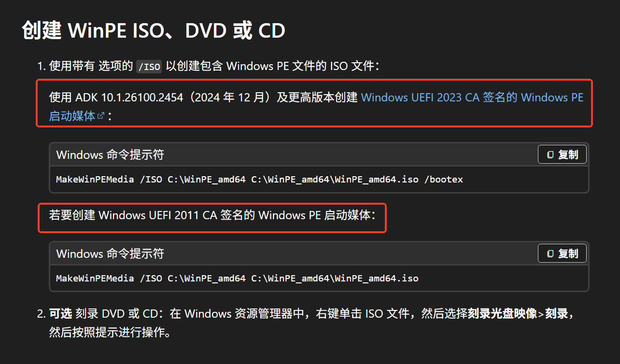Click the /ISO inline code tag
The image size is (620, 364).
[149, 67]
